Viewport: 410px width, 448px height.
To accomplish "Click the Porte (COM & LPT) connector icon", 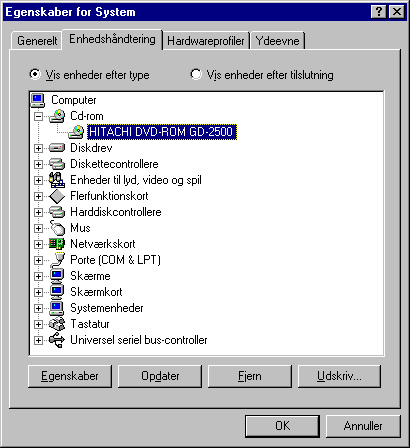I will pos(57,260).
